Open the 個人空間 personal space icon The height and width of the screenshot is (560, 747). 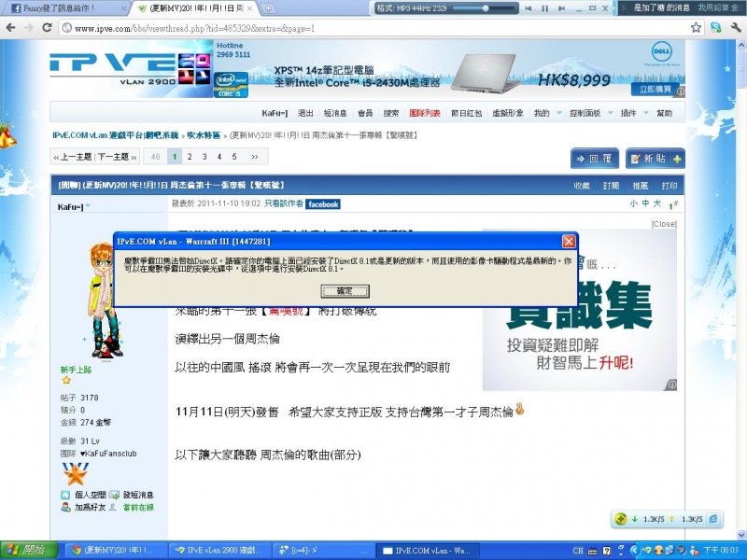(65, 495)
